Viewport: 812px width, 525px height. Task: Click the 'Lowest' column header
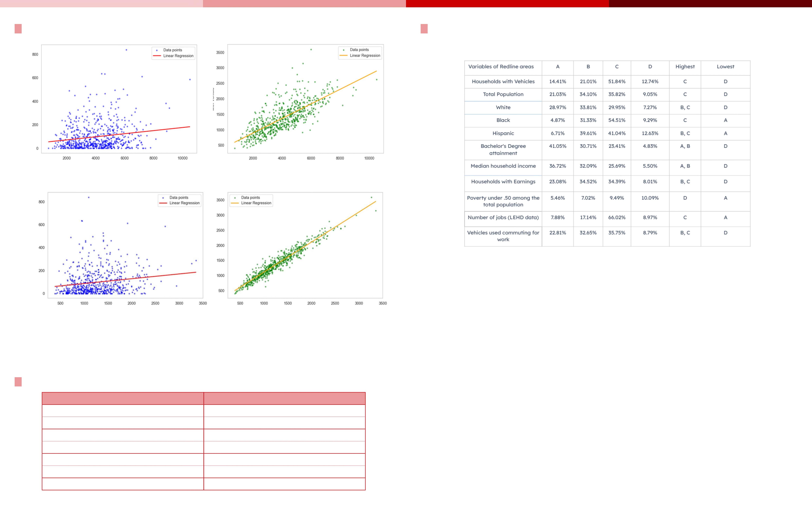tap(725, 67)
